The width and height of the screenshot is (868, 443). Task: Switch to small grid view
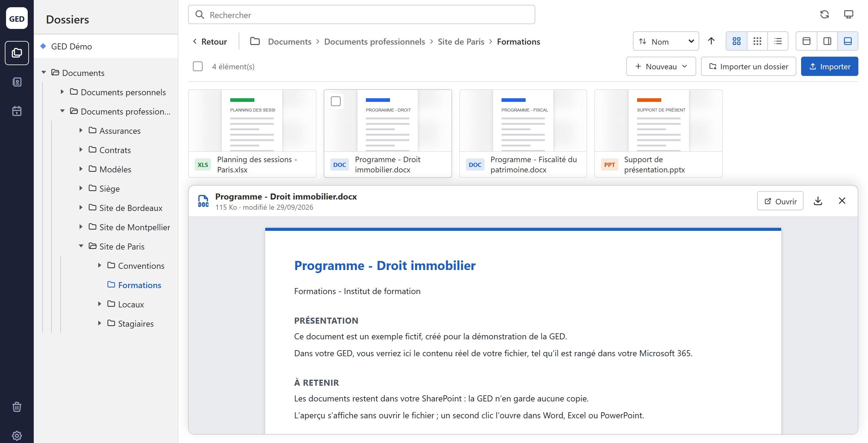coord(757,41)
